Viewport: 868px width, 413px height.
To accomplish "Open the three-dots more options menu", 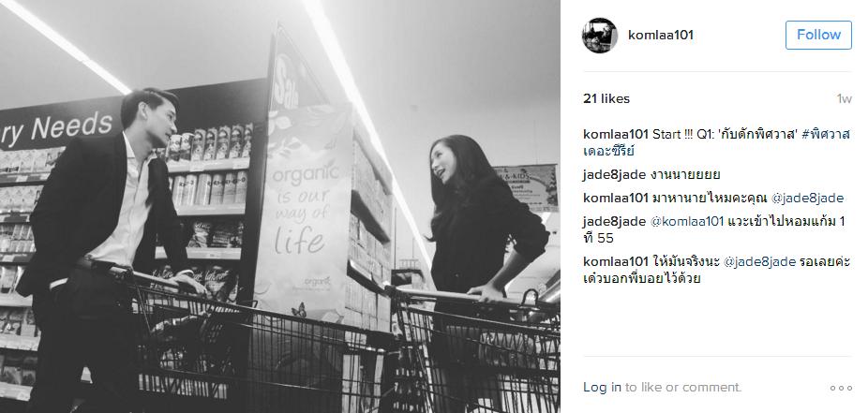I will [841, 388].
